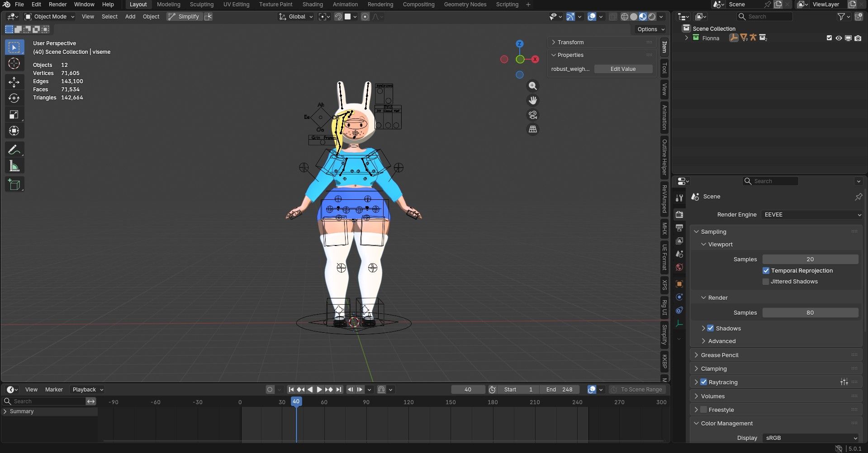Screen dimensions: 868x453
Task: Open the Output properties tab icon
Action: [679, 227]
